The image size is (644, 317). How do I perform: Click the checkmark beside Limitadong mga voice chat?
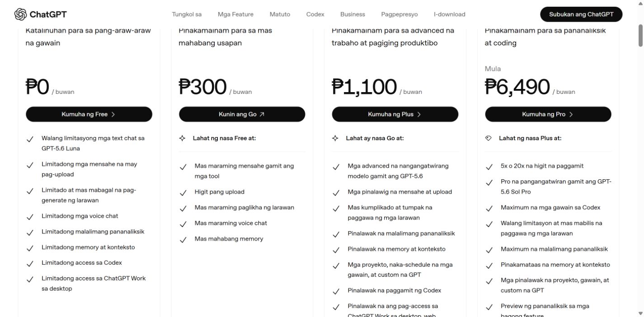coord(30,217)
